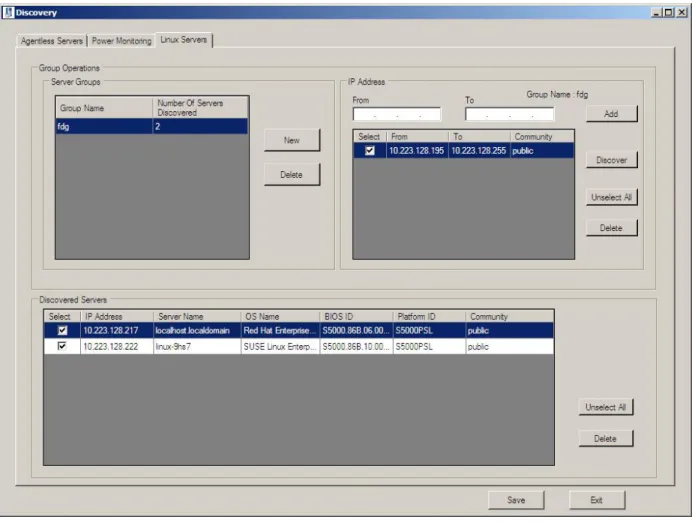The width and height of the screenshot is (692, 523).
Task: Click public community in IP range row
Action: pos(542,151)
